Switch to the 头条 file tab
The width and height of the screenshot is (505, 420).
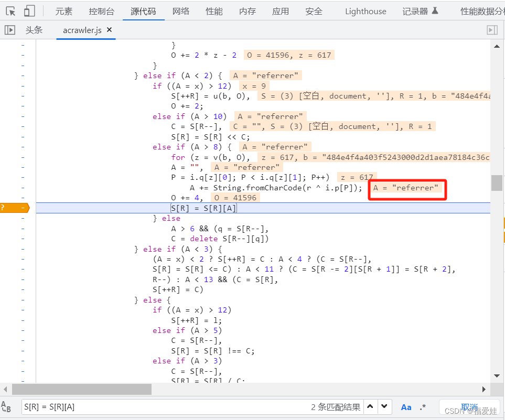34,30
